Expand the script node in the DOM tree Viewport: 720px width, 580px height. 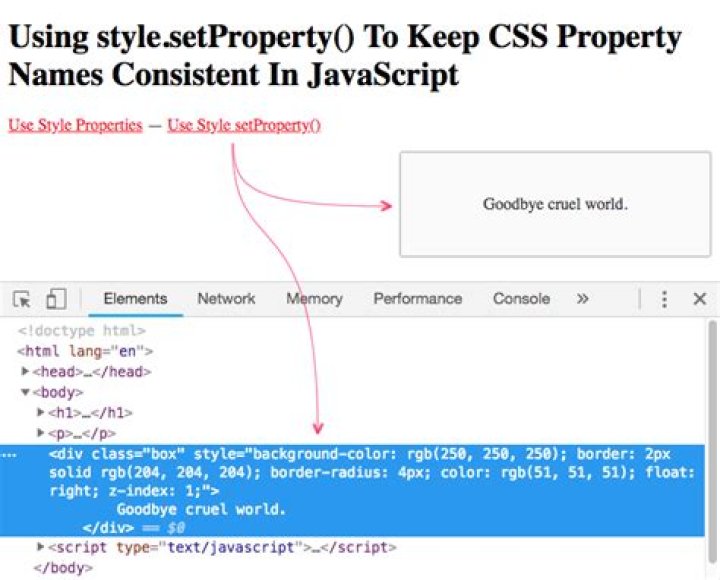point(40,546)
